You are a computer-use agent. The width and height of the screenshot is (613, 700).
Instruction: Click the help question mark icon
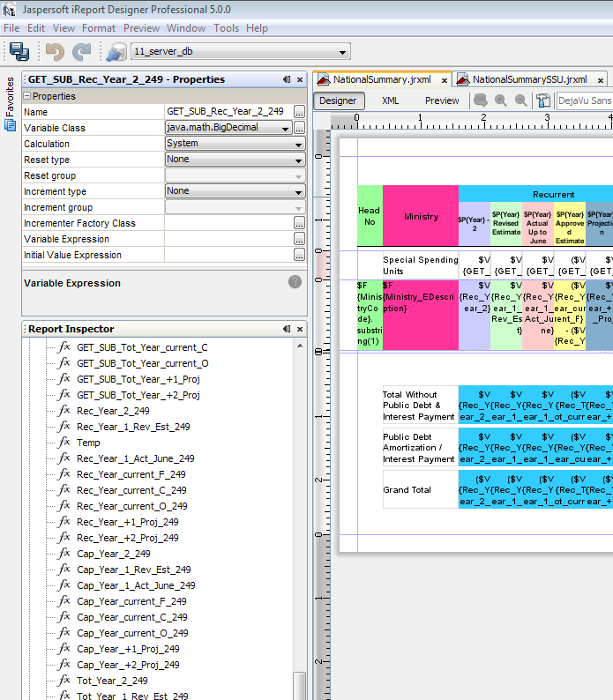[x=295, y=282]
